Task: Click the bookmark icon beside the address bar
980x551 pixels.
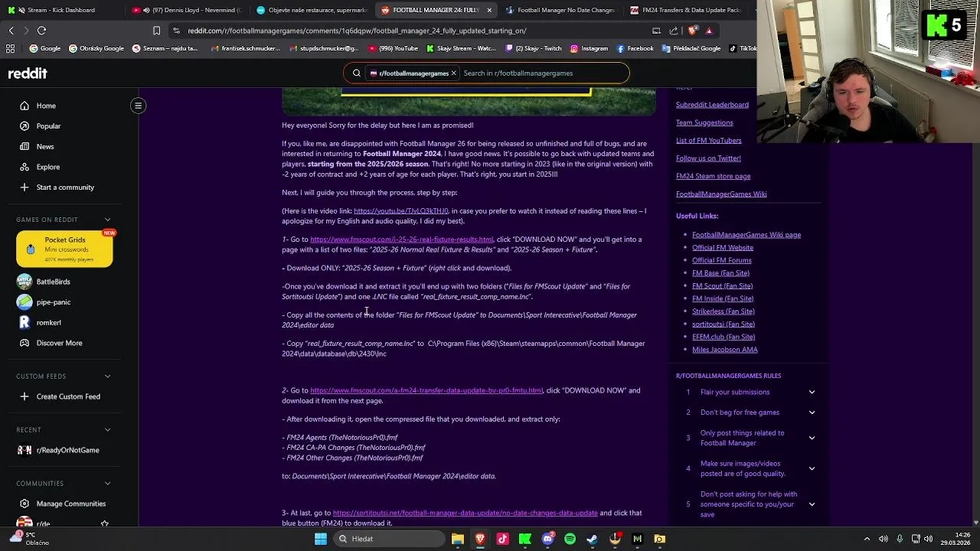Action: coord(156,31)
